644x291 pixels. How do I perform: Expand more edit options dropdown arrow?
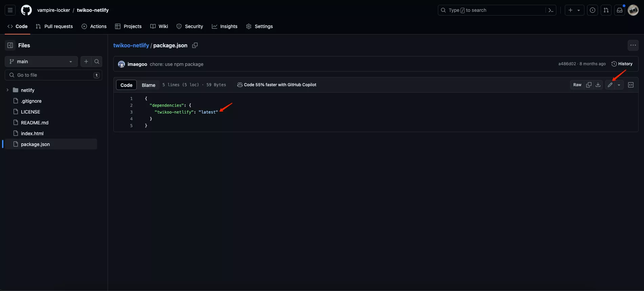coord(619,85)
